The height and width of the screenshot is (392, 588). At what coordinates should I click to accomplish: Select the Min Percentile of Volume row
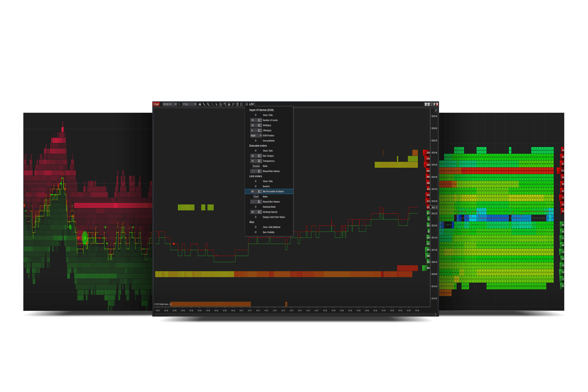pyautogui.click(x=269, y=191)
